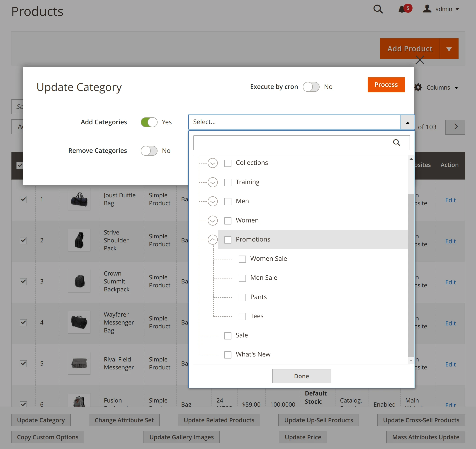Viewport: 476px width, 449px height.
Task: Expand the Men category chevron
Action: (212, 201)
